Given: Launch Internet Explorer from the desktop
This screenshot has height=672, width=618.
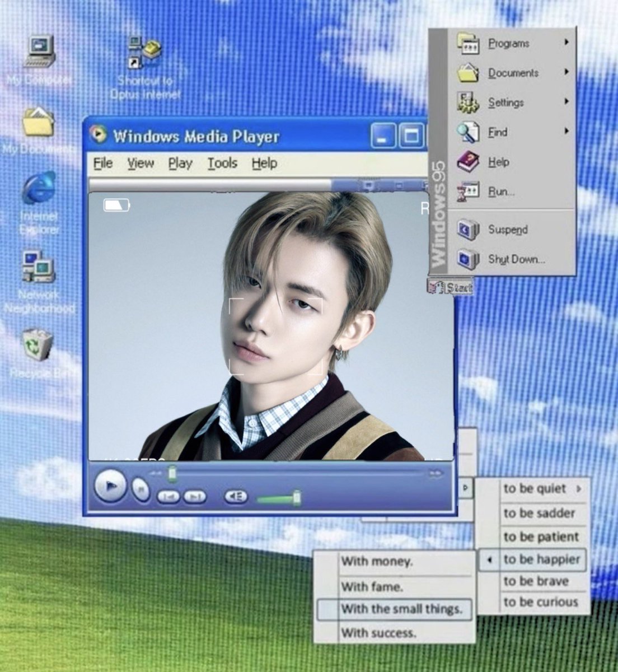Looking at the screenshot, I should click(x=39, y=188).
